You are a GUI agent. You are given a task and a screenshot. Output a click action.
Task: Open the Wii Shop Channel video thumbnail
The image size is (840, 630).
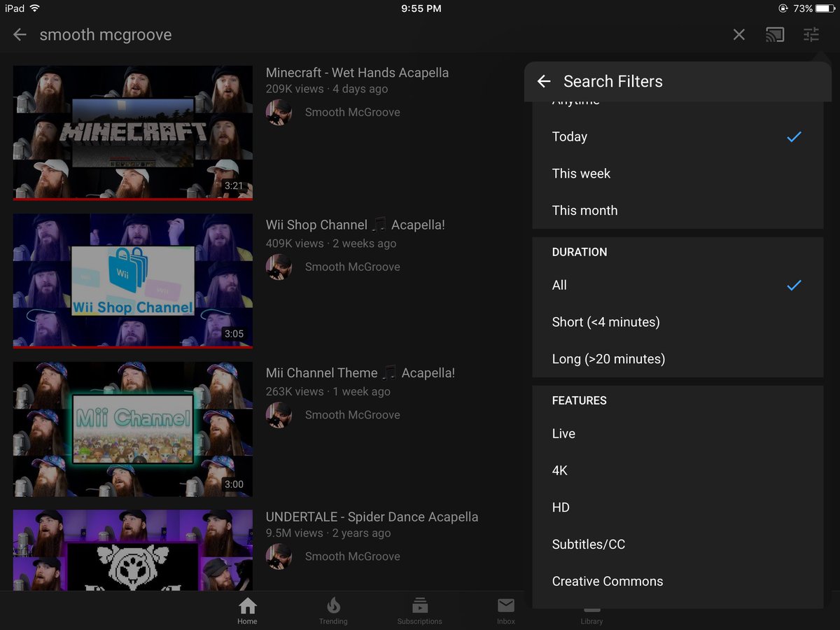[133, 281]
